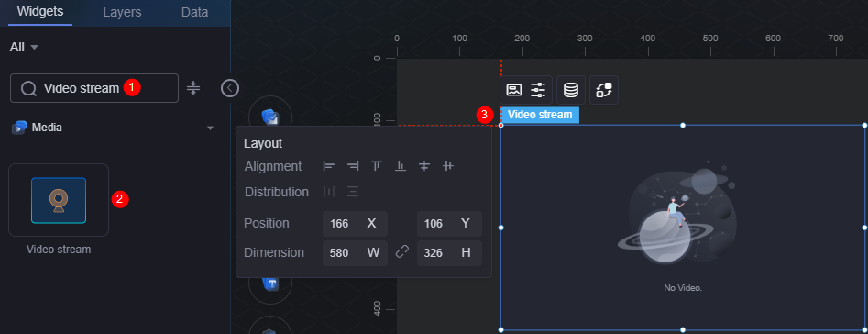Select the Video stream widget thumbnail
Image resolution: width=868 pixels, height=334 pixels.
click(59, 200)
